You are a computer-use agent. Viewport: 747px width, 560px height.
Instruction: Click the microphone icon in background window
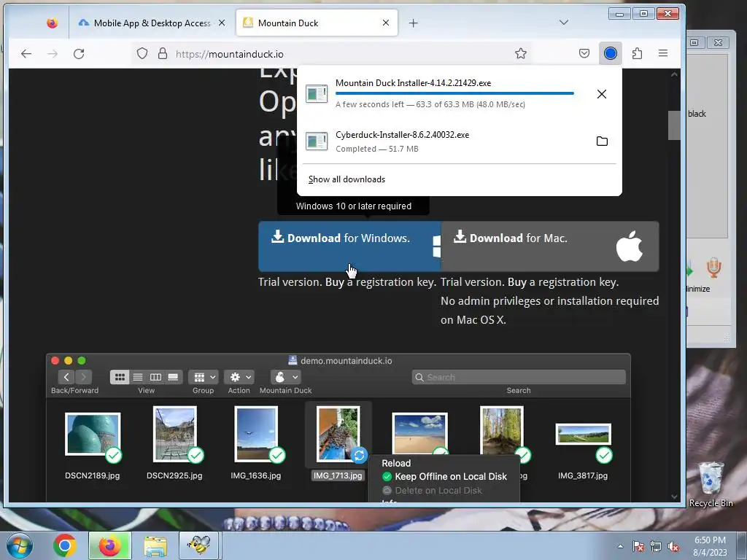(x=713, y=268)
